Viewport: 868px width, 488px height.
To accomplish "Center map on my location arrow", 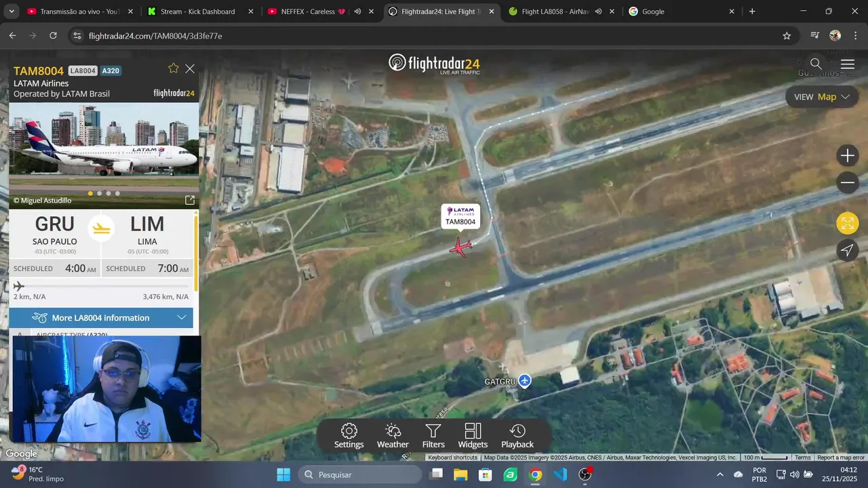I will click(848, 250).
